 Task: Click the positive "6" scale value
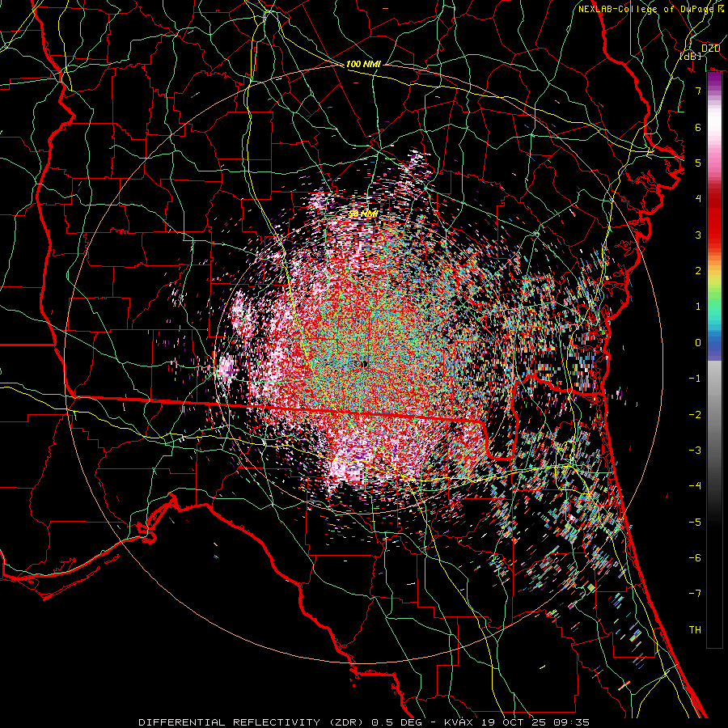click(x=698, y=127)
